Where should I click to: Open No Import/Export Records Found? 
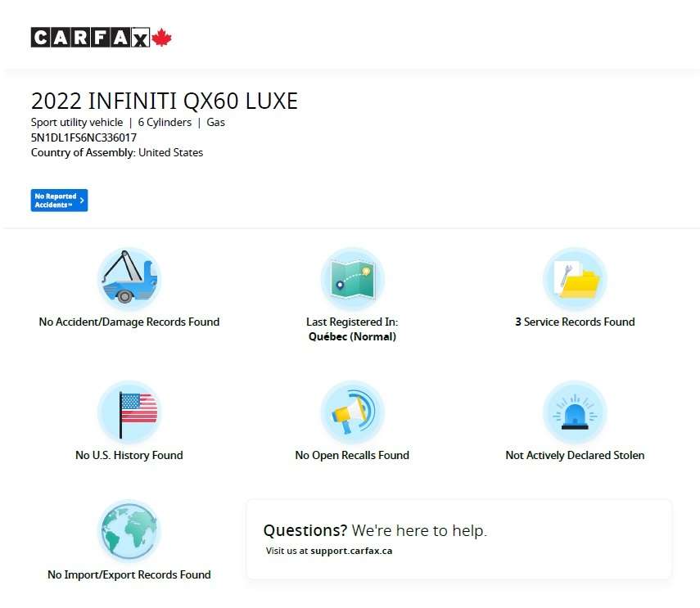pos(129,574)
